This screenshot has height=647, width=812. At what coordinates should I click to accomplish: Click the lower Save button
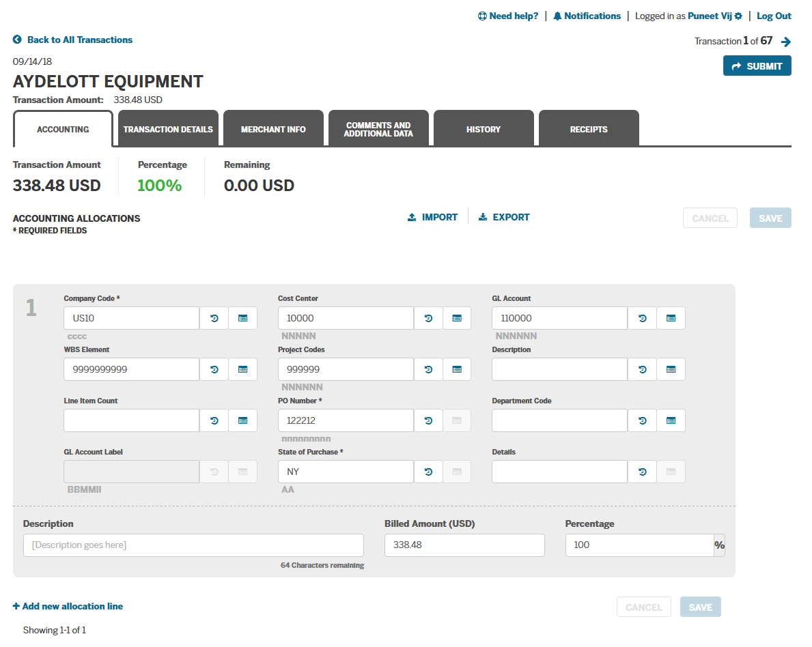701,607
